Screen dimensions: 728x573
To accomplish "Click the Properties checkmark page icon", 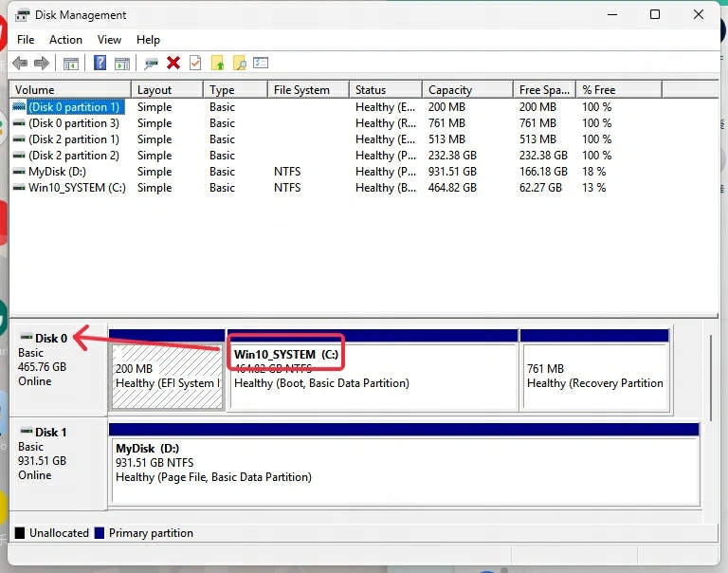I will coord(195,64).
